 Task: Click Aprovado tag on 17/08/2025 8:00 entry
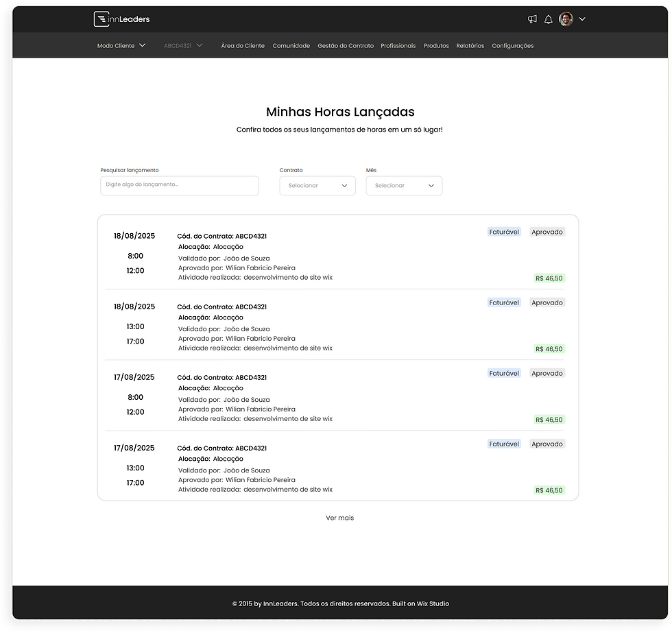point(547,373)
